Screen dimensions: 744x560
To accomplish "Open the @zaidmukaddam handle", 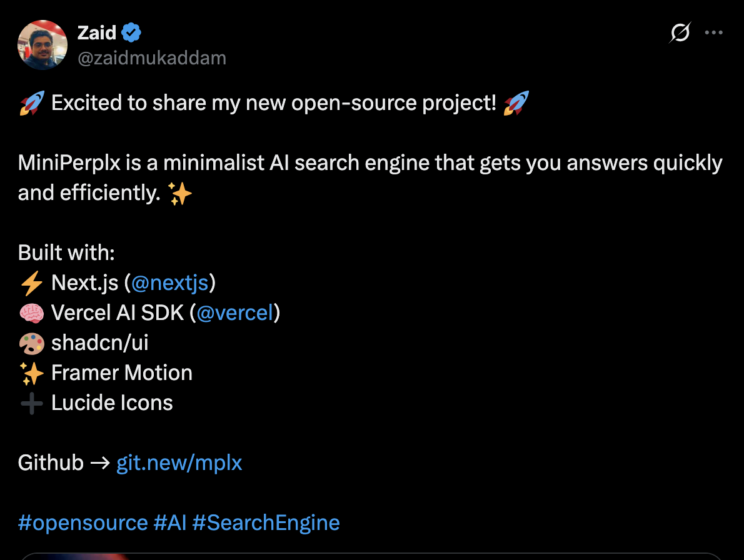I will point(152,58).
